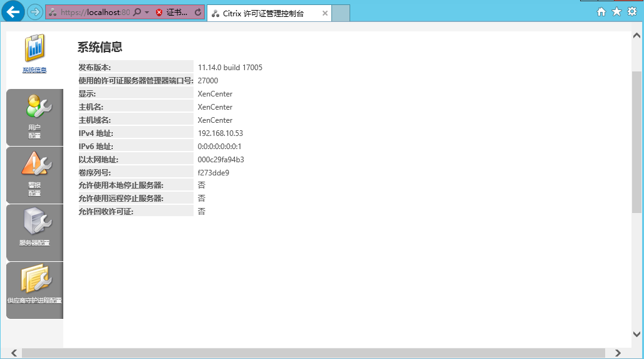Image resolution: width=644 pixels, height=359 pixels.
Task: Click horizontal scrollbar right arrow
Action: pyautogui.click(x=617, y=353)
